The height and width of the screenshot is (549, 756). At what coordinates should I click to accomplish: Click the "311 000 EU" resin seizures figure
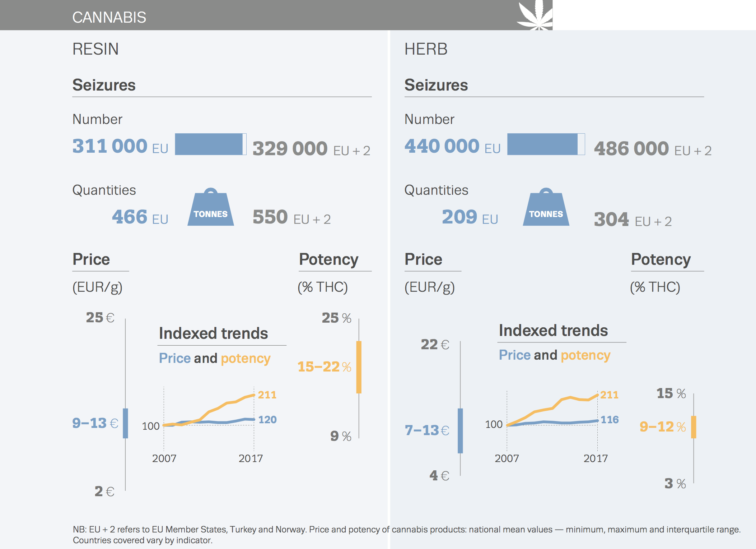[x=120, y=146]
